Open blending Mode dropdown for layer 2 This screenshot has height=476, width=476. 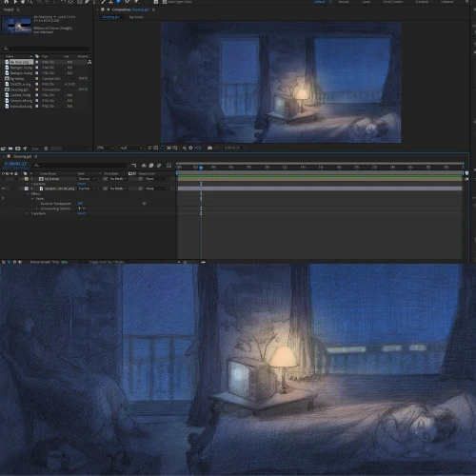pos(87,188)
